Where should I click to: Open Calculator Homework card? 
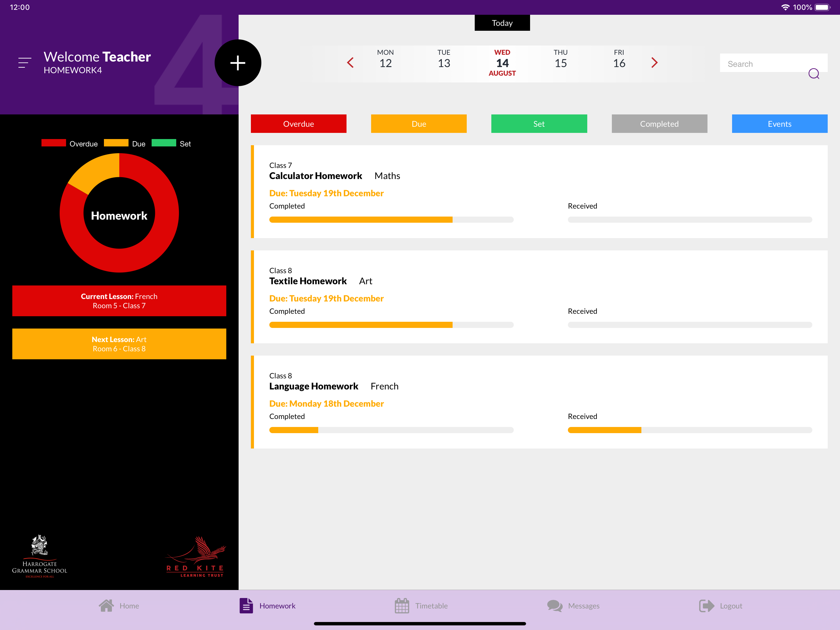click(x=539, y=192)
